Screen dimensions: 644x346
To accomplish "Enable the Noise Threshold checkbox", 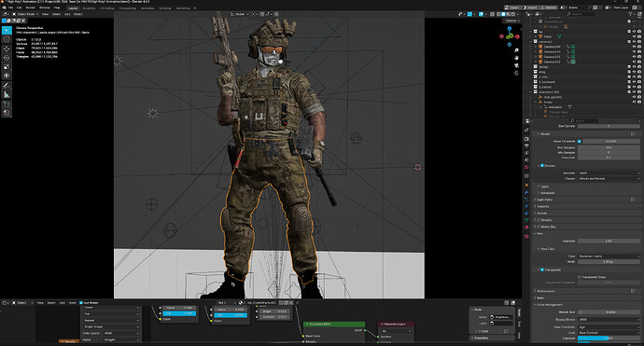I will click(580, 141).
